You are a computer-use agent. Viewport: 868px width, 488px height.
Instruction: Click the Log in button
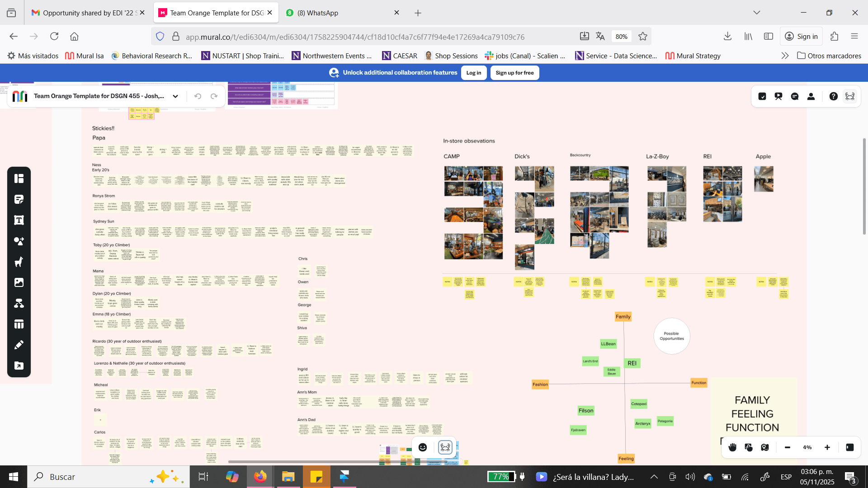coord(473,73)
